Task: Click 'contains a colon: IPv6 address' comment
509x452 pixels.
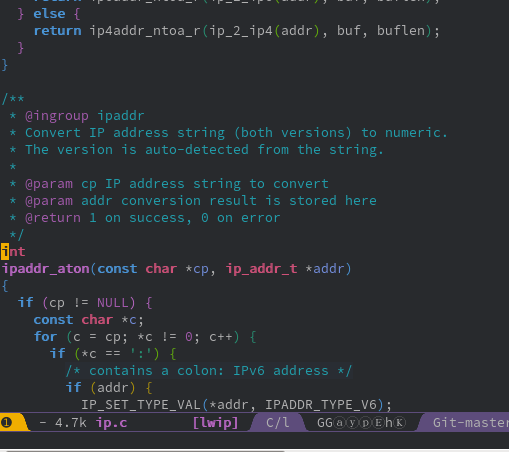Action: coord(209,371)
